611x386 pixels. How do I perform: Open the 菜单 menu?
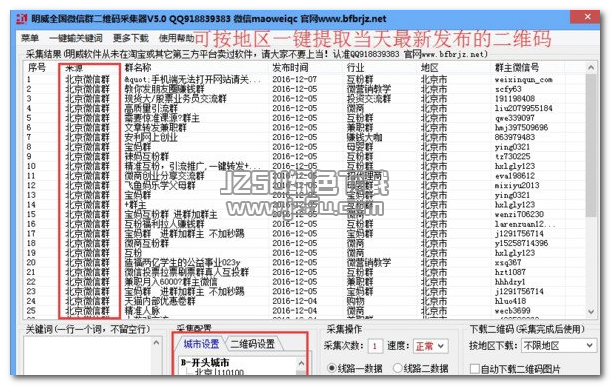tap(30, 38)
